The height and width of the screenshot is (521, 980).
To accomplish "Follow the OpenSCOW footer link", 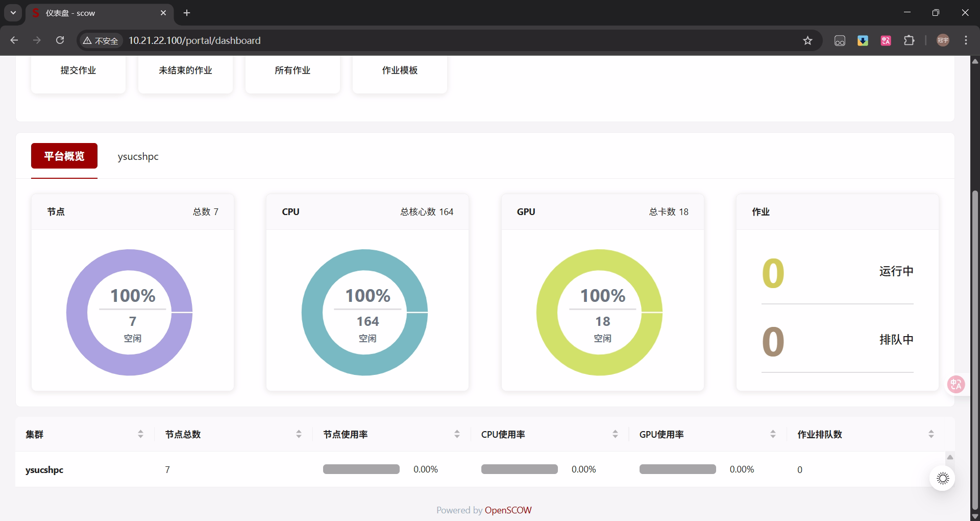I will [x=508, y=510].
